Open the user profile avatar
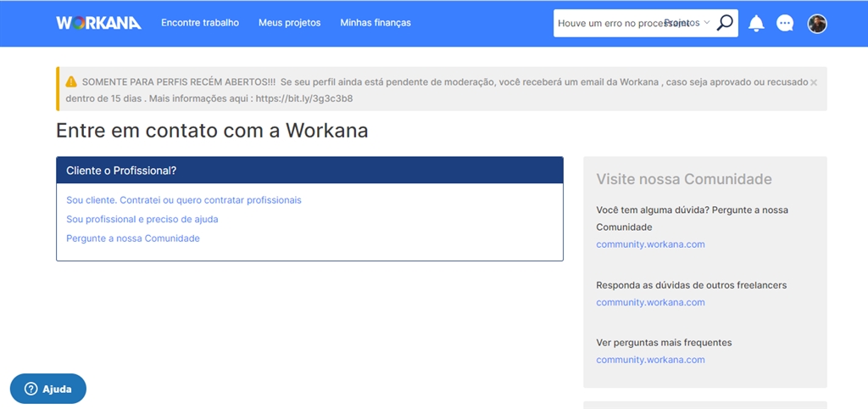Image resolution: width=868 pixels, height=409 pixels. point(817,23)
